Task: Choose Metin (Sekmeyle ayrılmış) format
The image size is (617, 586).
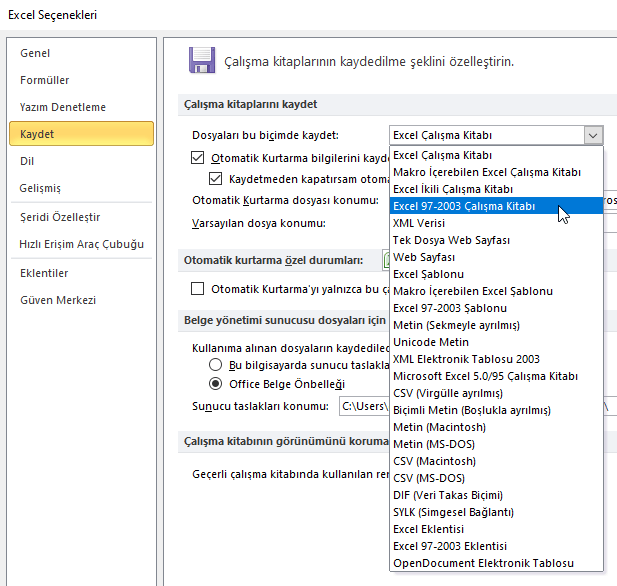Action: click(x=496, y=325)
